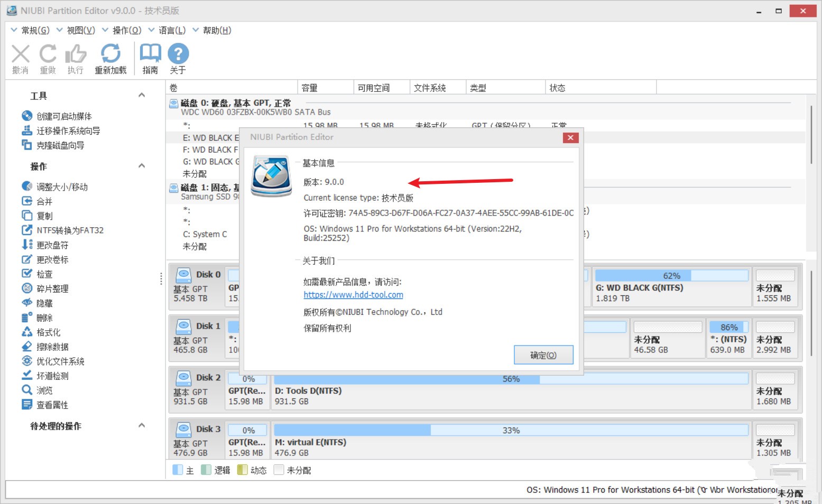This screenshot has width=822, height=504.
Task: Click 确定(O) button in About dialog
Action: [543, 355]
